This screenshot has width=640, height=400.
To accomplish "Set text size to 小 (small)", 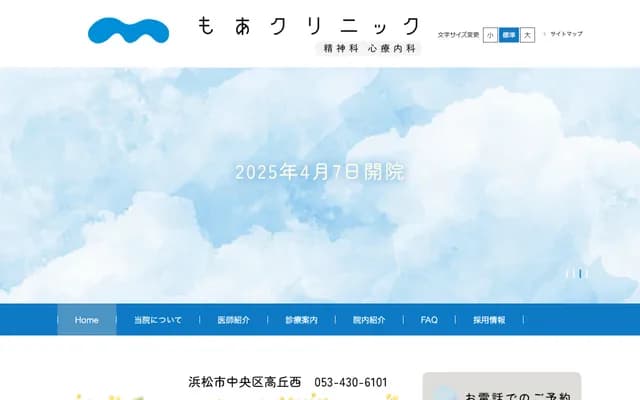I will coord(490,35).
